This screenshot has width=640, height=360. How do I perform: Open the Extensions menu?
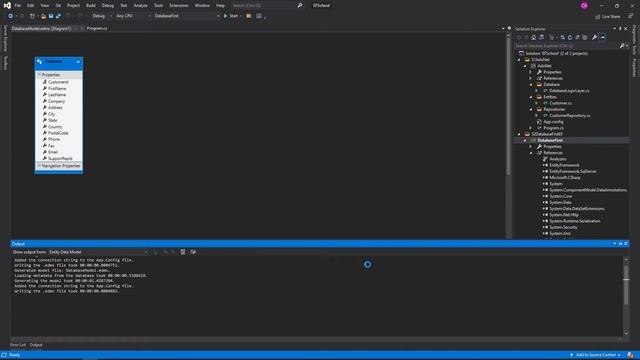click(179, 6)
